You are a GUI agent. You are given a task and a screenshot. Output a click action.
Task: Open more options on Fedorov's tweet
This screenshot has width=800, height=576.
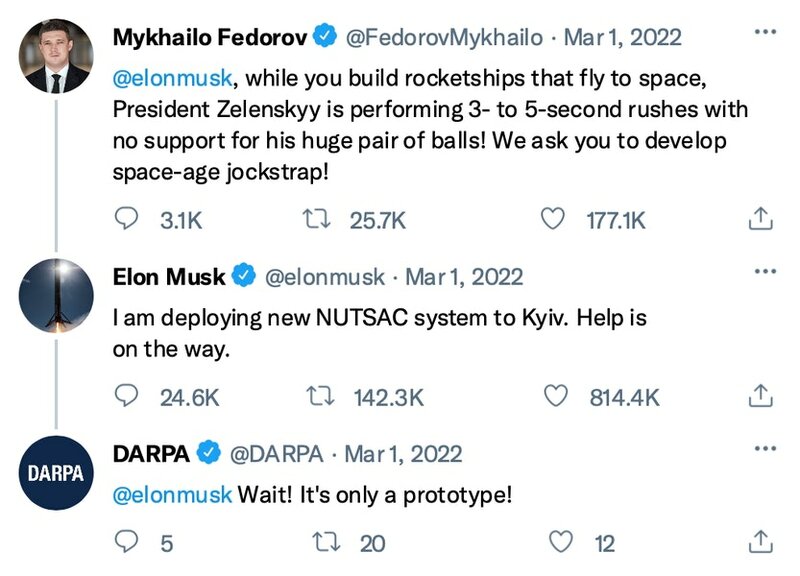click(x=764, y=34)
